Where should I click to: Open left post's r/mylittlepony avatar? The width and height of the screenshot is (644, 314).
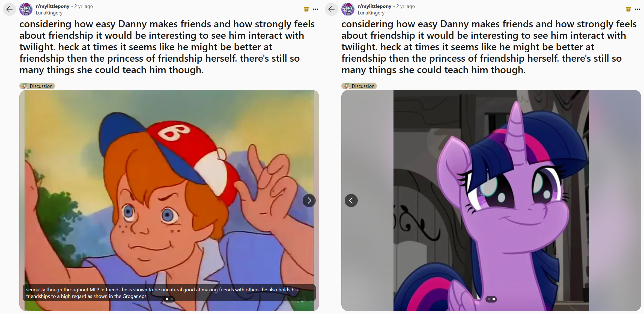pyautogui.click(x=26, y=9)
